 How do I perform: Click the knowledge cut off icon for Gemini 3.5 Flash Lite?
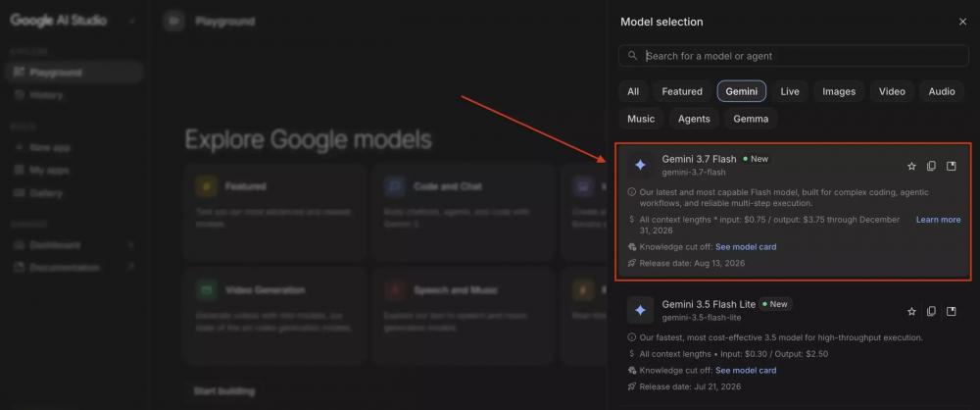[632, 370]
